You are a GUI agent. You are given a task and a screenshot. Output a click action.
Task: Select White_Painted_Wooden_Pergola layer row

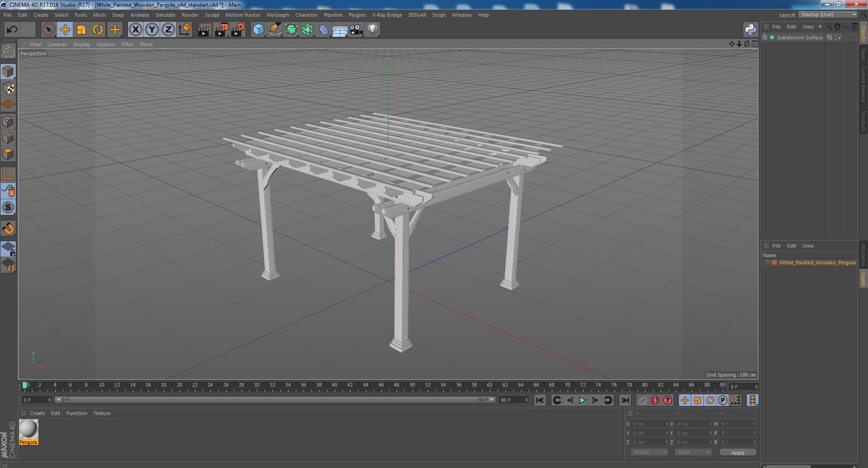[810, 263]
